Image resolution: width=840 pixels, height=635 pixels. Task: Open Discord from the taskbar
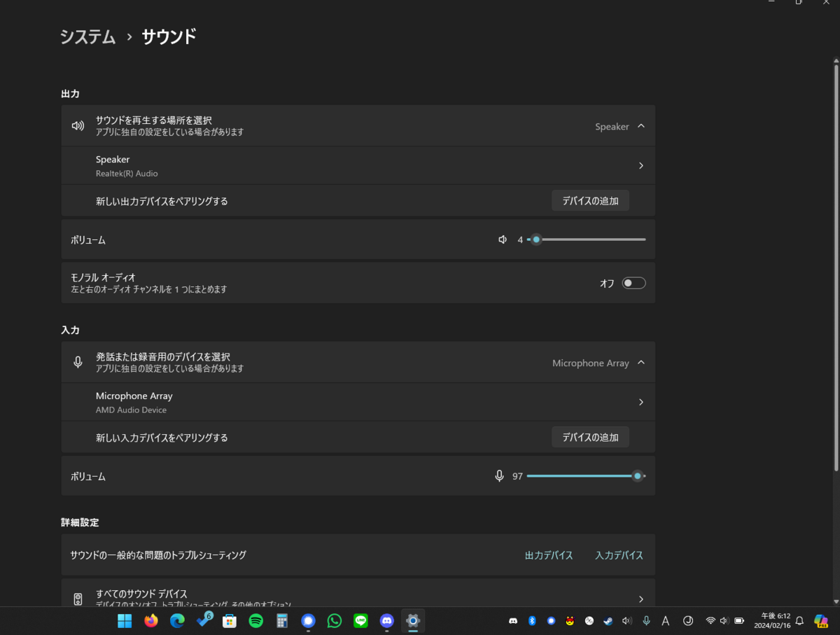(386, 621)
